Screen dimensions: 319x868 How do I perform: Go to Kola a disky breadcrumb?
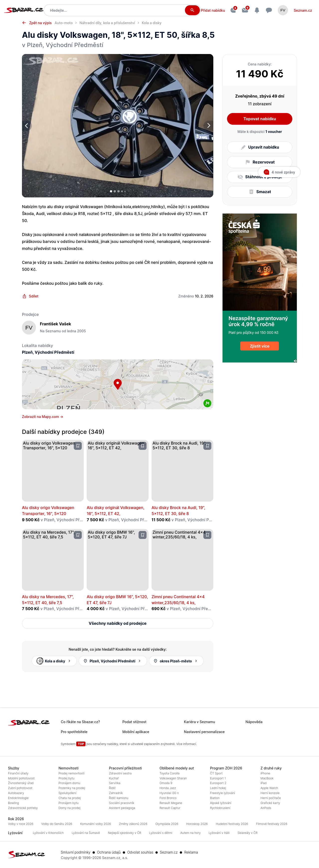click(x=152, y=23)
